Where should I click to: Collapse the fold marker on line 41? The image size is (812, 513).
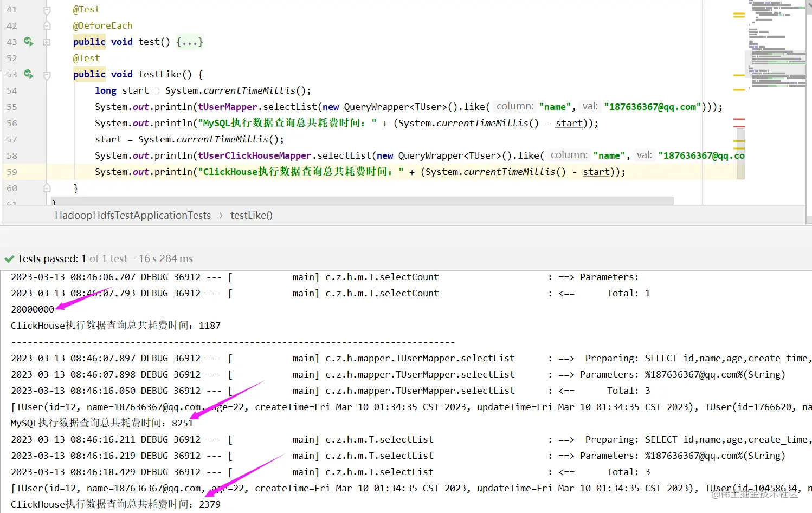47,10
